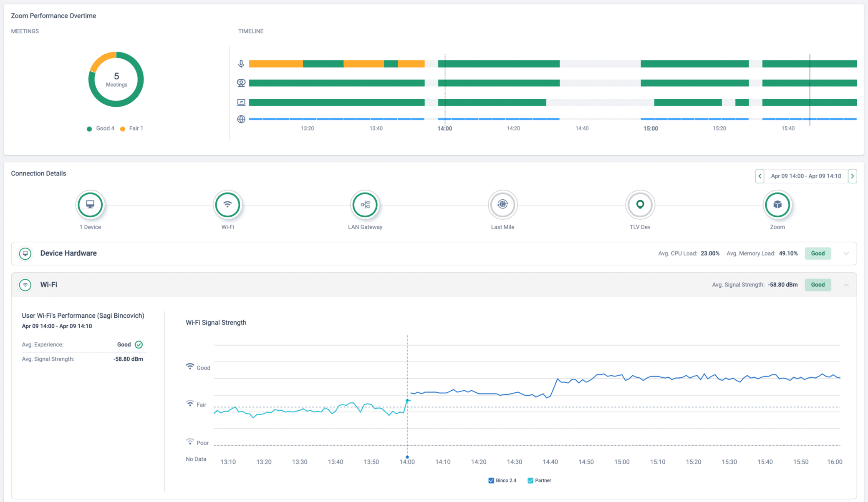Click the 15:00 timeline label
The image size is (868, 502).
click(x=651, y=128)
